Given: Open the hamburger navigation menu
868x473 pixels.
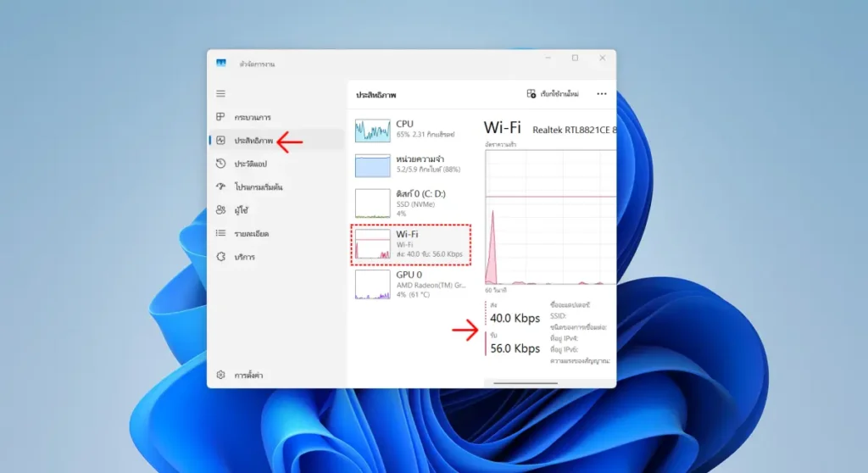Looking at the screenshot, I should (x=220, y=93).
